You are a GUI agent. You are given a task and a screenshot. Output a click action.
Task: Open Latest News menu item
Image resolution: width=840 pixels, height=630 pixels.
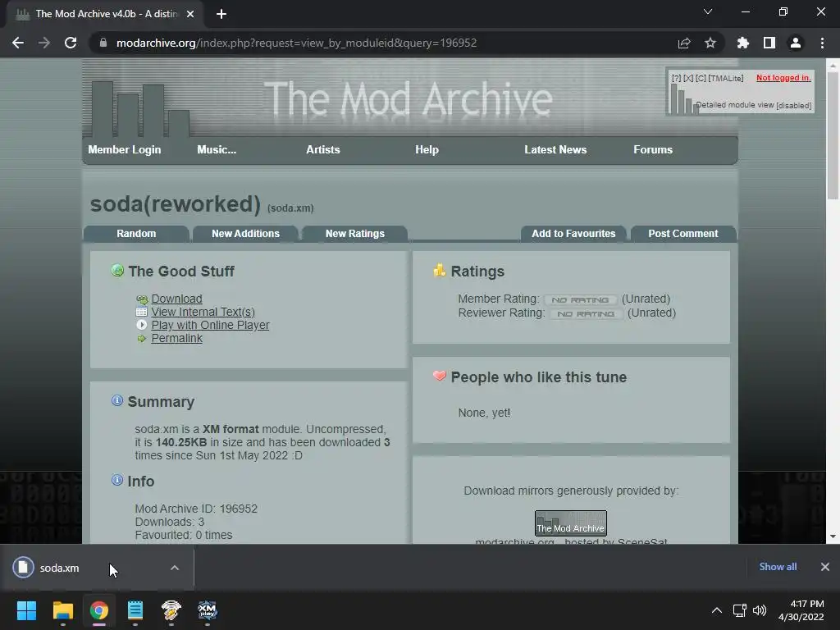(x=555, y=150)
